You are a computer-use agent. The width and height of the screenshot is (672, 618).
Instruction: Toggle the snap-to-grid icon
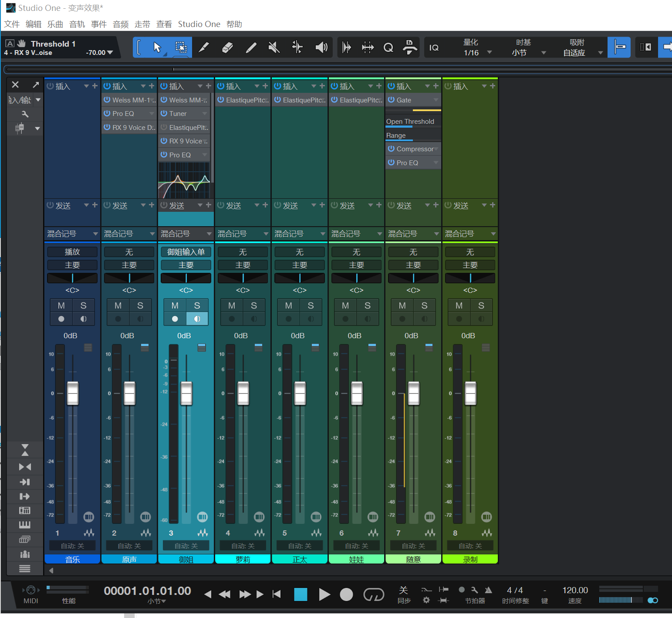pos(619,47)
